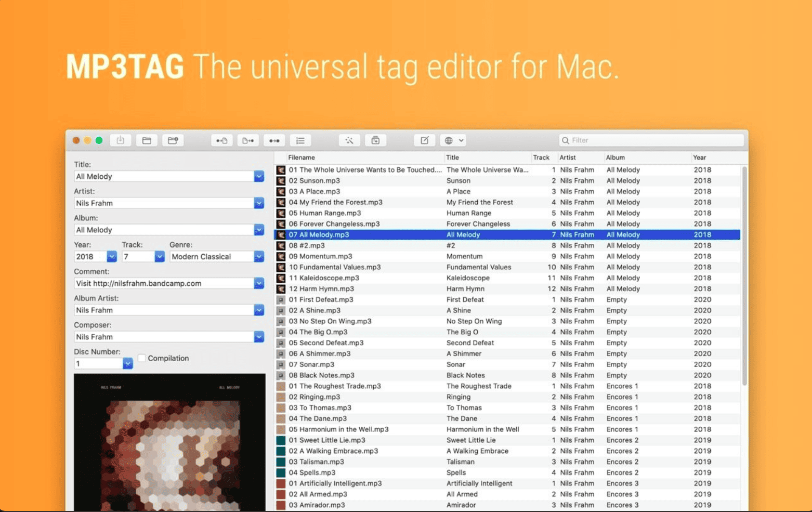Select the row 04 The Big O.mp3
This screenshot has height=512, width=812.
click(507, 332)
